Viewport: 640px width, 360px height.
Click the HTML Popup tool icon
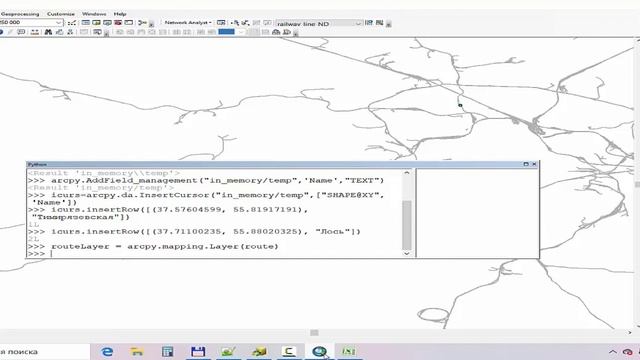coord(21,32)
